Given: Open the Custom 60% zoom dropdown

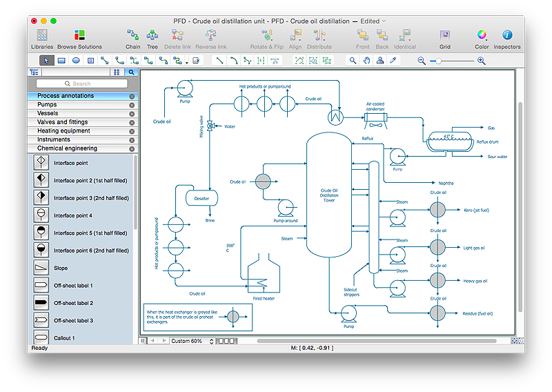Looking at the screenshot, I should pos(193,341).
